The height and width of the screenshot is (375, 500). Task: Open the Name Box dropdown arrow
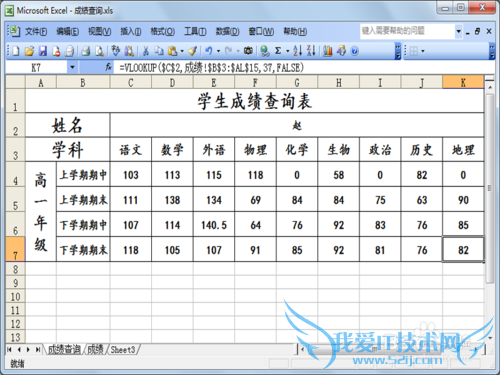coord(72,68)
